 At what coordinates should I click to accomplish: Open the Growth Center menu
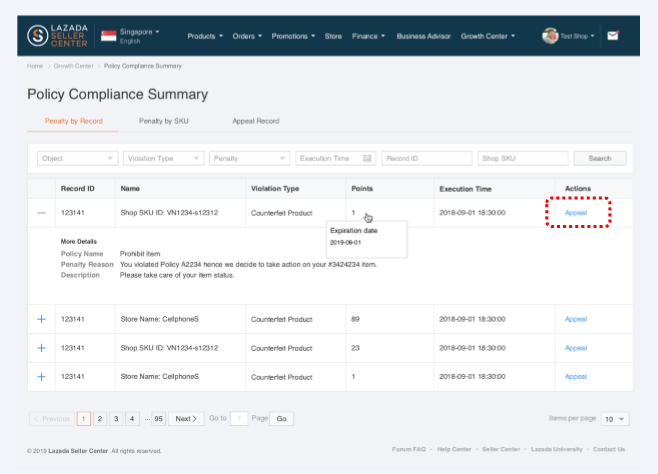coord(488,36)
